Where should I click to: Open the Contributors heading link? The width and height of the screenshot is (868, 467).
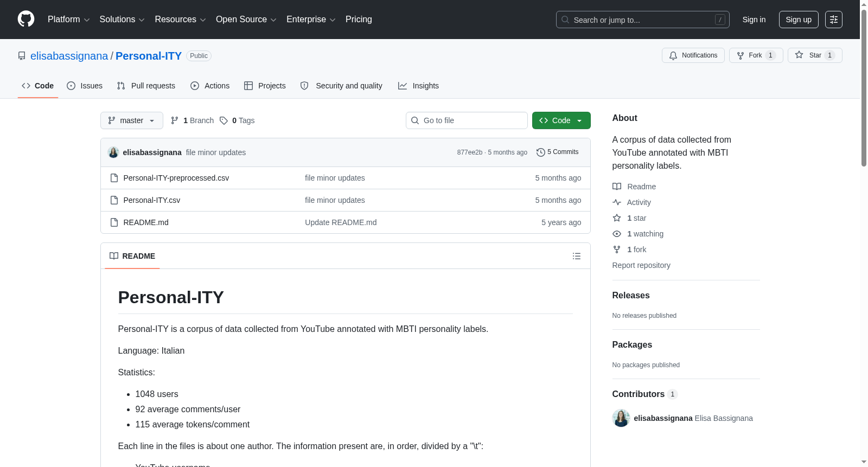(x=645, y=394)
